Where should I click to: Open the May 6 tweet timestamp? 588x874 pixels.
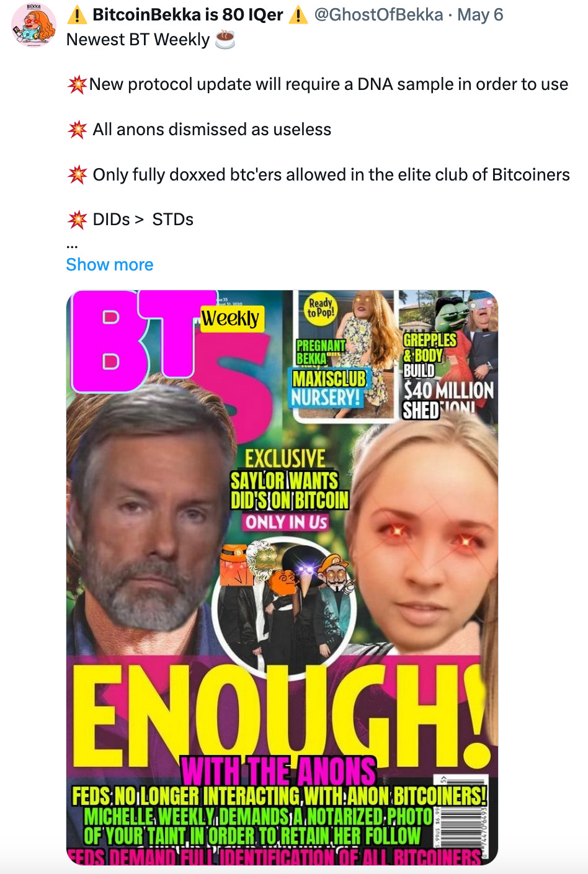(x=480, y=14)
